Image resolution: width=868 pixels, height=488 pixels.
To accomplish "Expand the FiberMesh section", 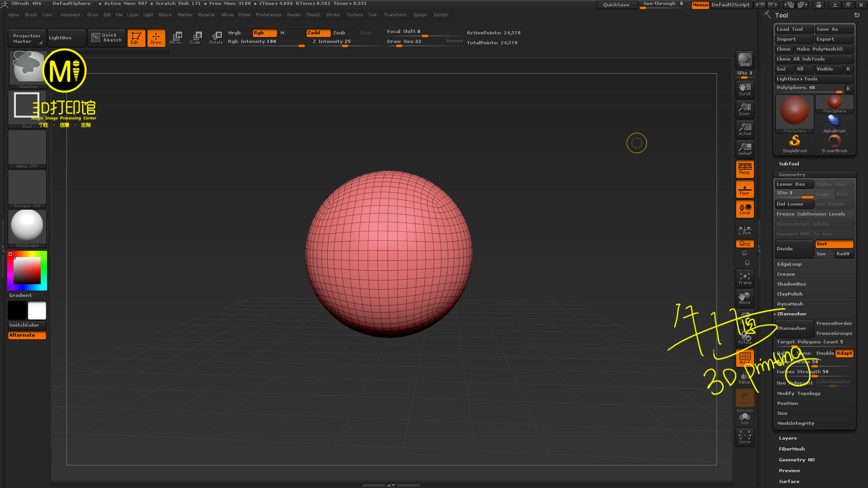I will (x=792, y=449).
